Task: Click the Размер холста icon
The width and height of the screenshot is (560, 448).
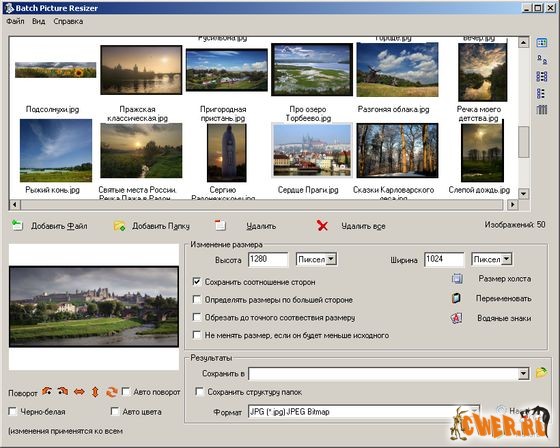Action: (457, 279)
